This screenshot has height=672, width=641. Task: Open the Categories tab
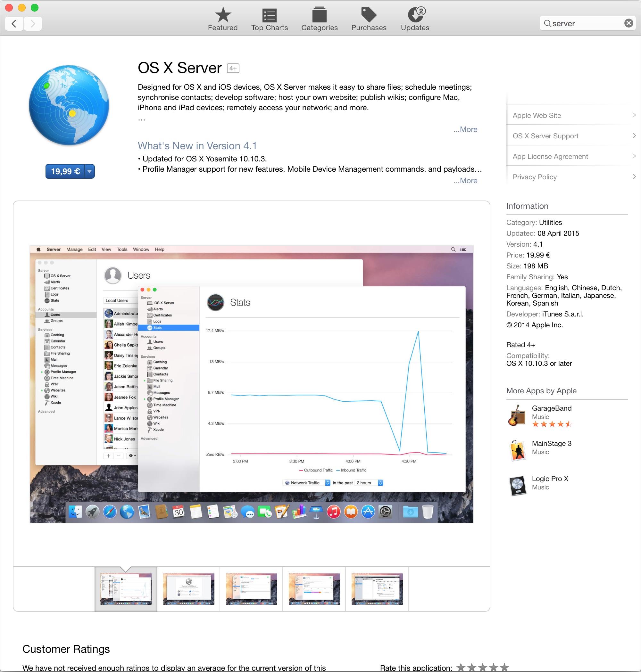320,19
